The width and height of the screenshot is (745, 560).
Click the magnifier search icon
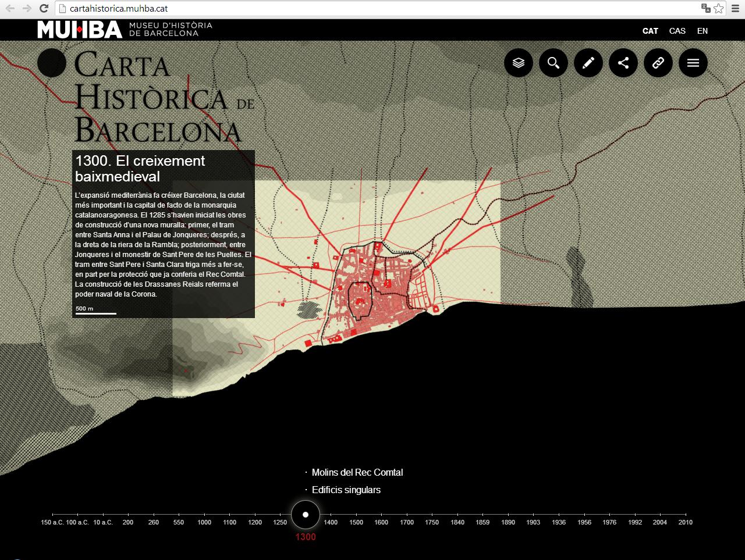(554, 63)
